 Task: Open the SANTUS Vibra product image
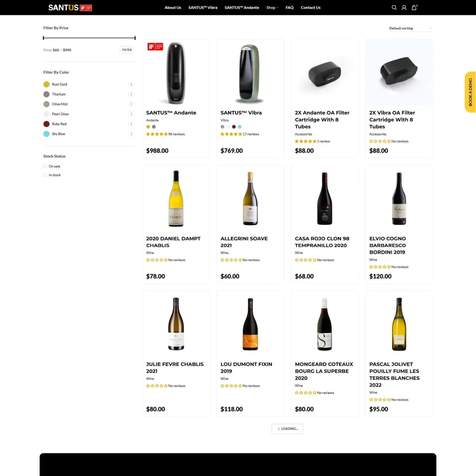(250, 73)
